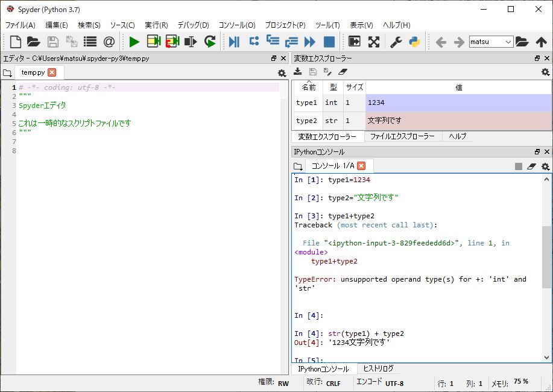The width and height of the screenshot is (553, 392).
Task: Run the selection or current line icon
Action: tap(191, 42)
